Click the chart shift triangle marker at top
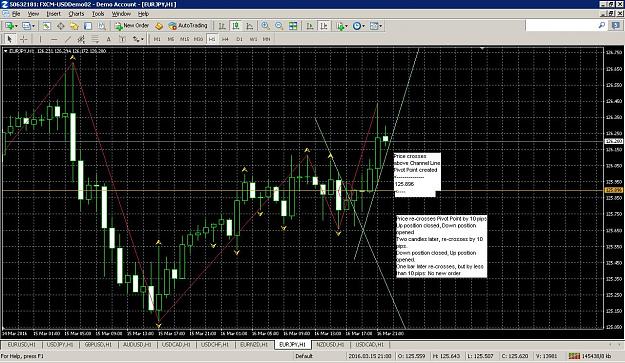 click(482, 48)
